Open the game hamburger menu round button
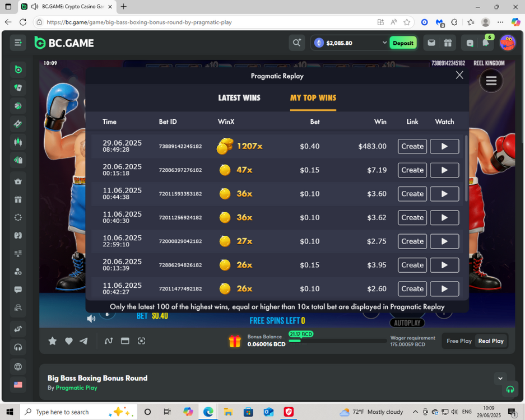This screenshot has height=420, width=525. [491, 81]
